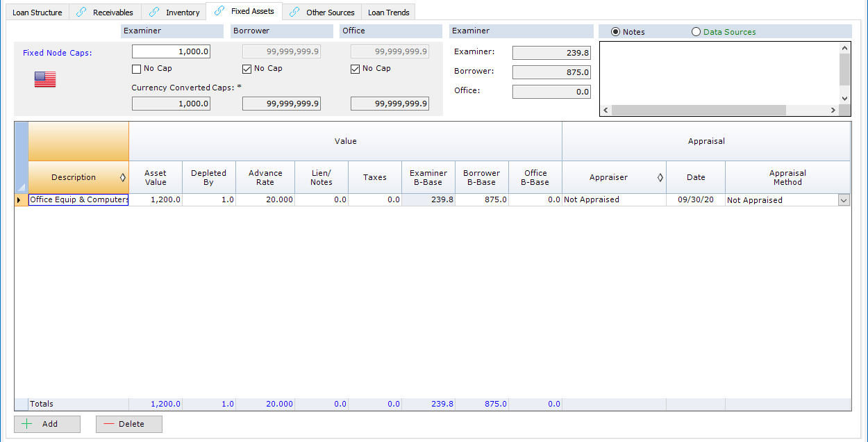Click the Delete button below the grid
Image resolution: width=868 pixels, height=442 pixels.
click(x=128, y=424)
